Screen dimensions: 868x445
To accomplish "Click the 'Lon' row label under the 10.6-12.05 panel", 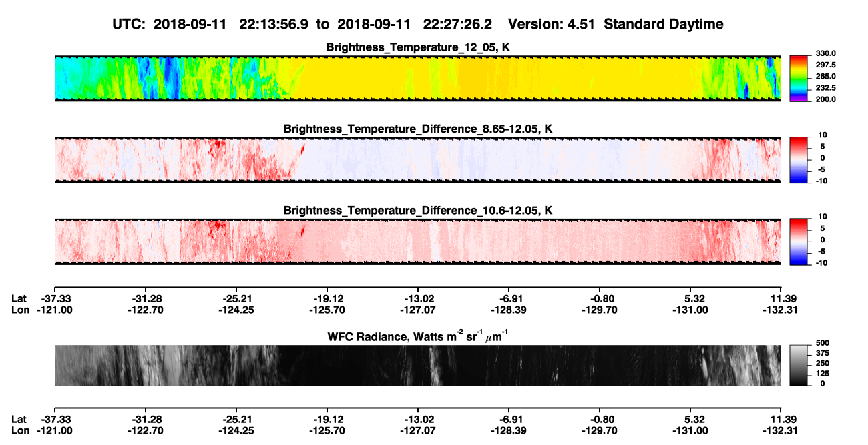I will [x=20, y=310].
